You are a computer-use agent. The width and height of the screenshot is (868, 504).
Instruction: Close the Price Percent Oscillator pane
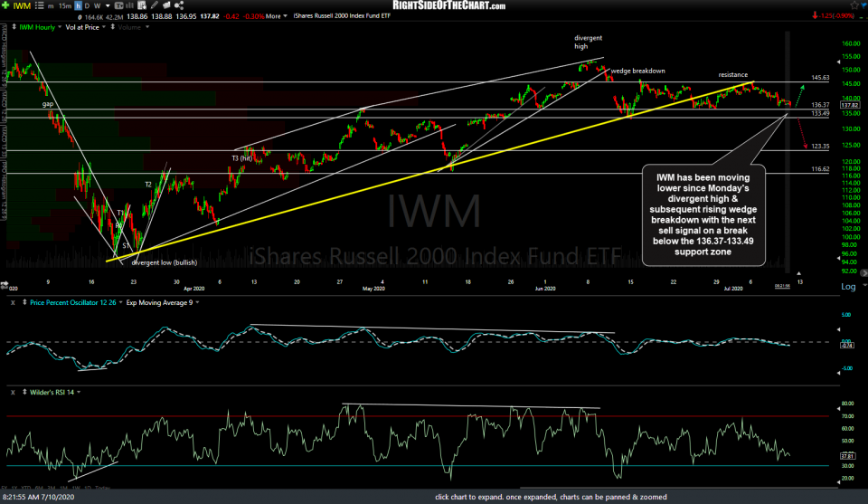click(x=14, y=302)
